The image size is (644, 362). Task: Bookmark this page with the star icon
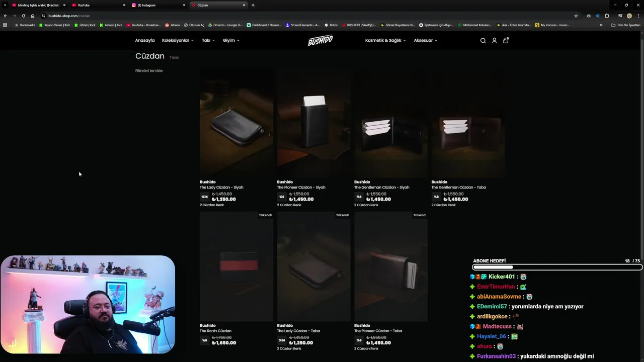576,16
